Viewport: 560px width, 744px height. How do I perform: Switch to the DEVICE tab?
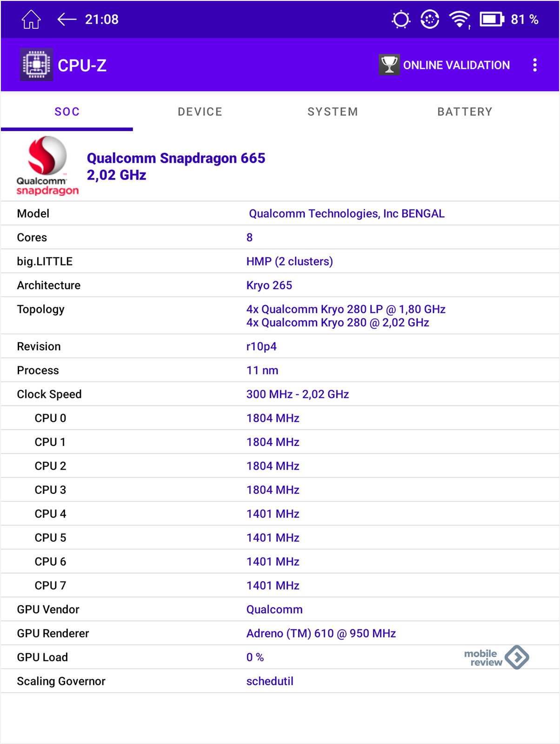click(200, 112)
